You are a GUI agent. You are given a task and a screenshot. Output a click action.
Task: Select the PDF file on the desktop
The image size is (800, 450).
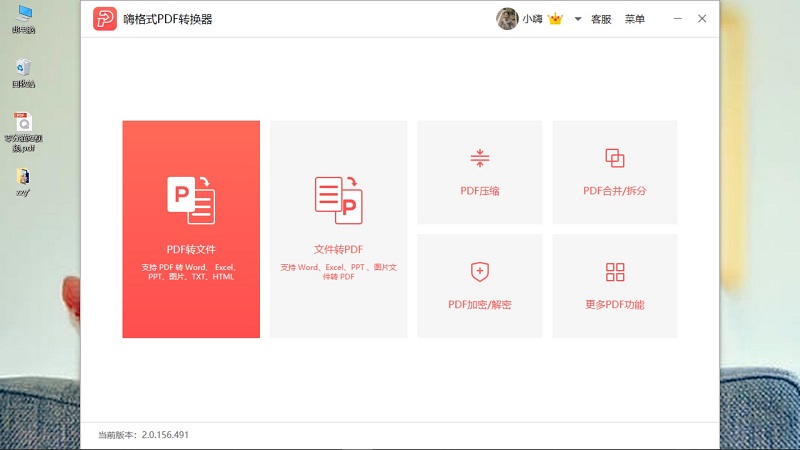tap(23, 132)
